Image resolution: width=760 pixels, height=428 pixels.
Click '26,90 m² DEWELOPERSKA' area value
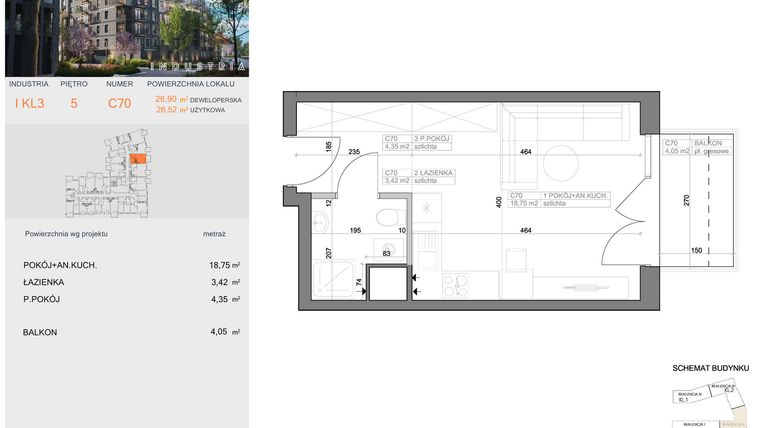pos(198,99)
